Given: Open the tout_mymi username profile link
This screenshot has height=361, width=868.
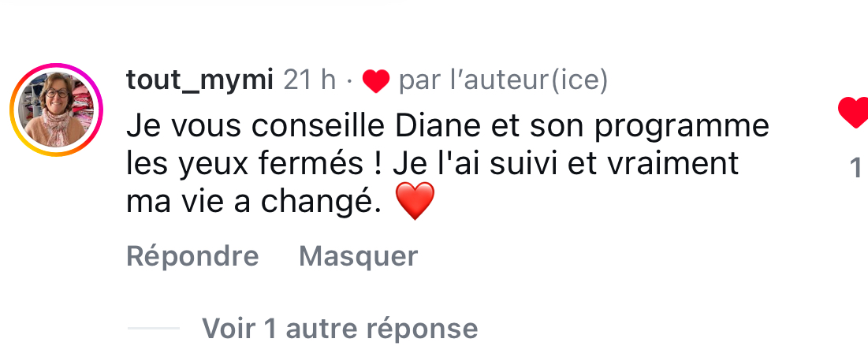Looking at the screenshot, I should tap(199, 80).
